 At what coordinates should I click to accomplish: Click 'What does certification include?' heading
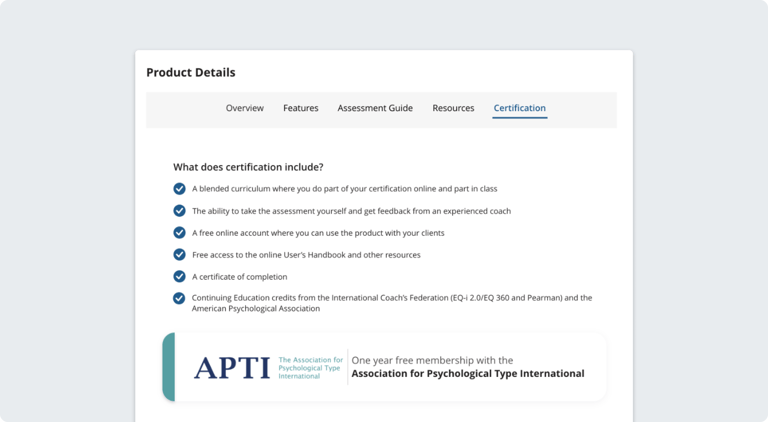tap(248, 167)
